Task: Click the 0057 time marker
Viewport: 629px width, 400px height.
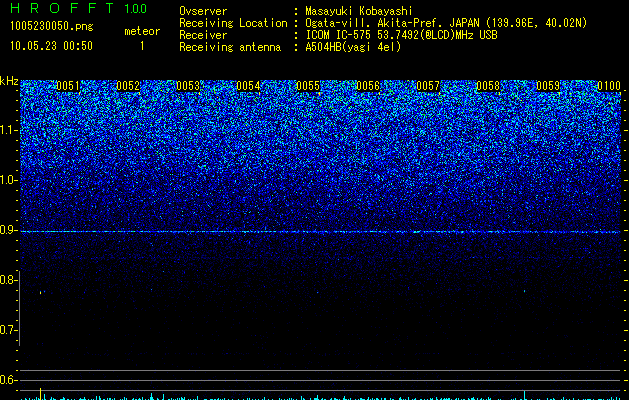Action: (x=428, y=86)
